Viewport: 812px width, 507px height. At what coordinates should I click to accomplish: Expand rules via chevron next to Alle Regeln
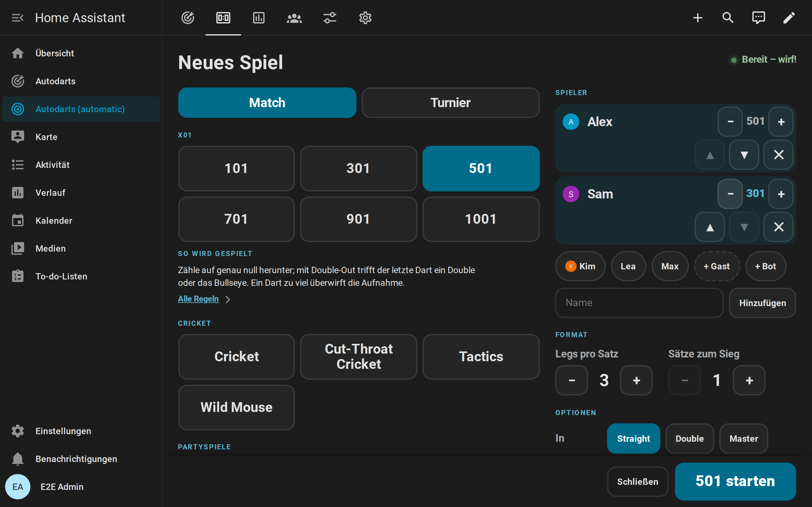[228, 299]
